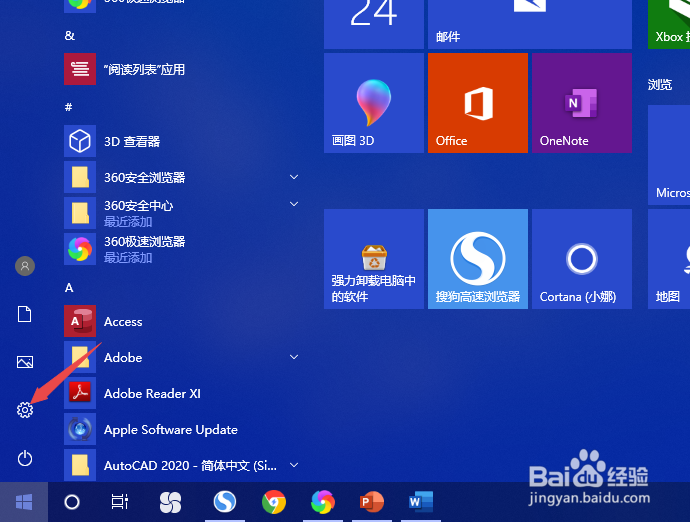Launch the fan-shaped app on taskbar
The width and height of the screenshot is (690, 522).
click(x=170, y=502)
